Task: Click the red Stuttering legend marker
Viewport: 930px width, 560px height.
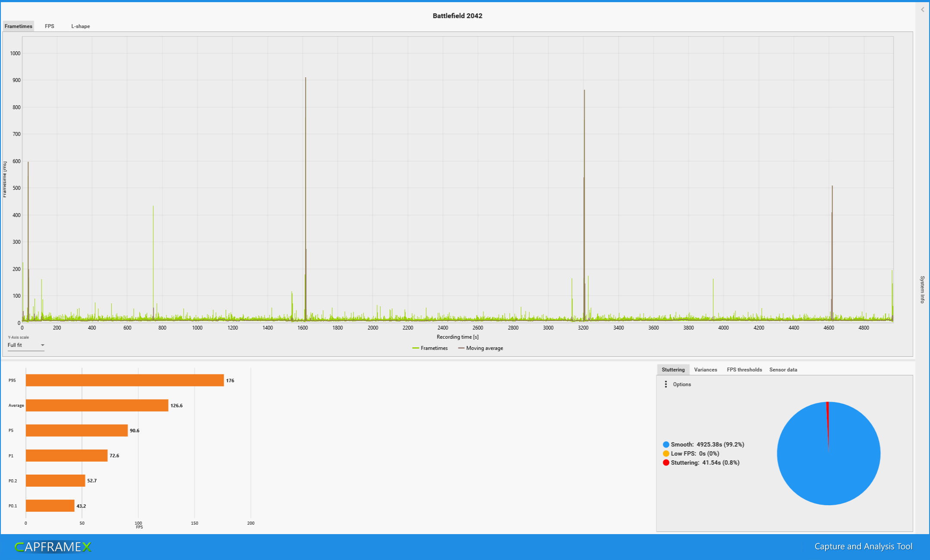Action: (666, 462)
